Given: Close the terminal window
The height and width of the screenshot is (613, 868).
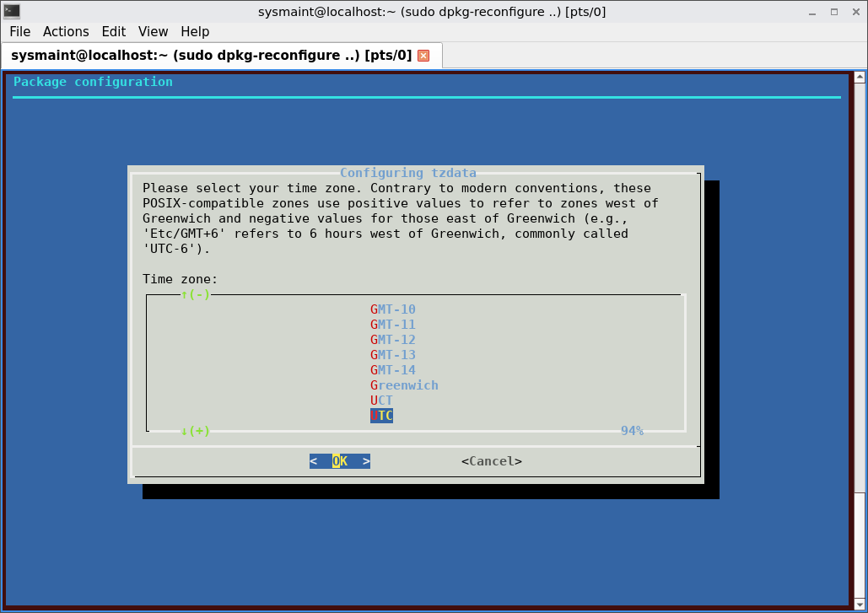Looking at the screenshot, I should (854, 12).
